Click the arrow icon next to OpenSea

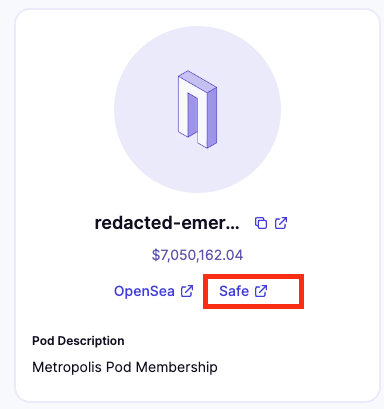point(187,291)
